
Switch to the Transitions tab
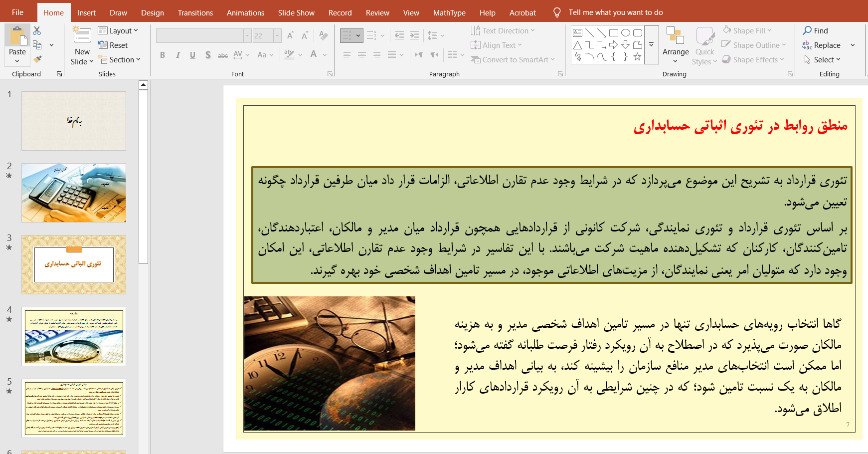pos(195,12)
